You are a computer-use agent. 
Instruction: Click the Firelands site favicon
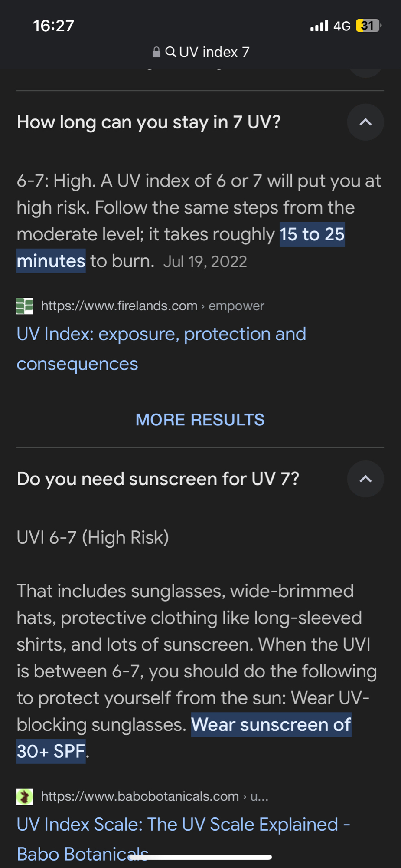[x=25, y=306]
